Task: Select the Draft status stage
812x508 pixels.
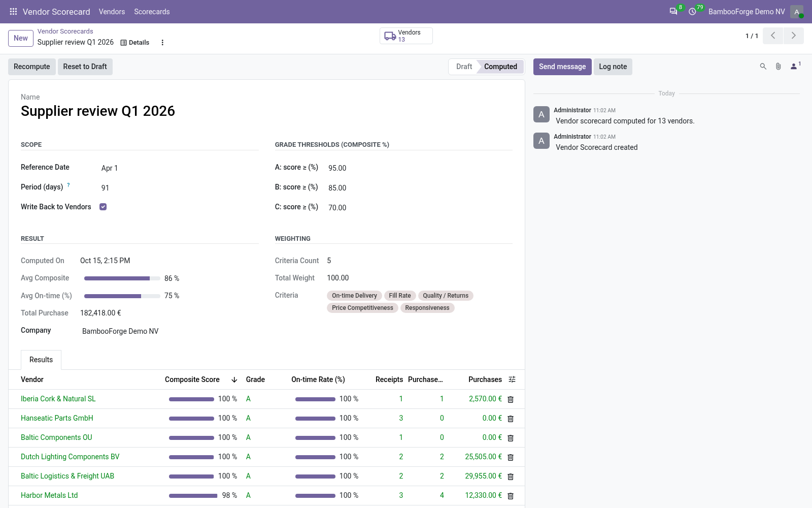Action: tap(464, 67)
